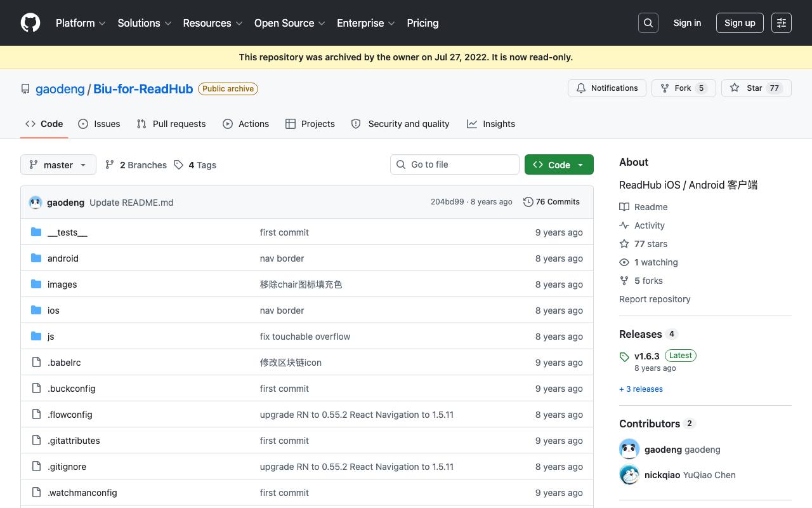Image resolution: width=812 pixels, height=508 pixels.
Task: Open the gaodeng owner link
Action: click(x=60, y=89)
